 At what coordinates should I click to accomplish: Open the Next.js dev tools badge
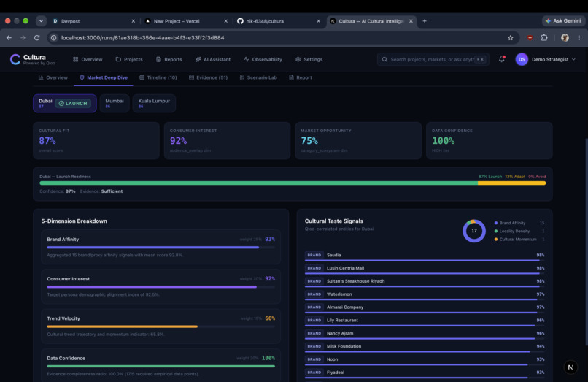[570, 367]
